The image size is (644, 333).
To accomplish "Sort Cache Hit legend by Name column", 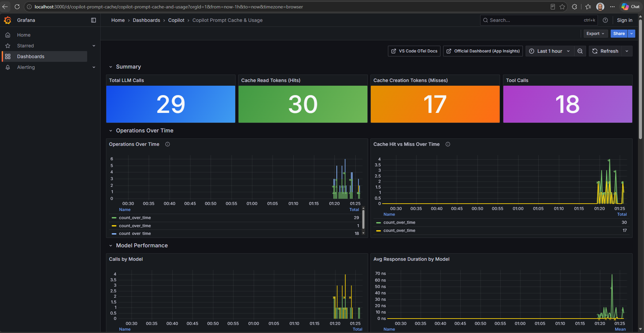I will click(389, 214).
